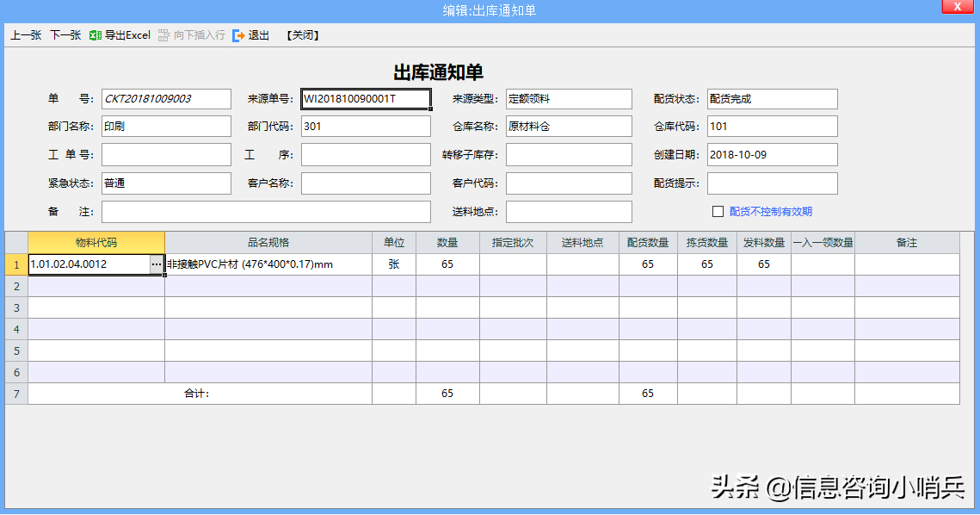Click the green Excel spreadsheet icon on toolbar
Viewport: 980px width, 515px height.
point(96,35)
